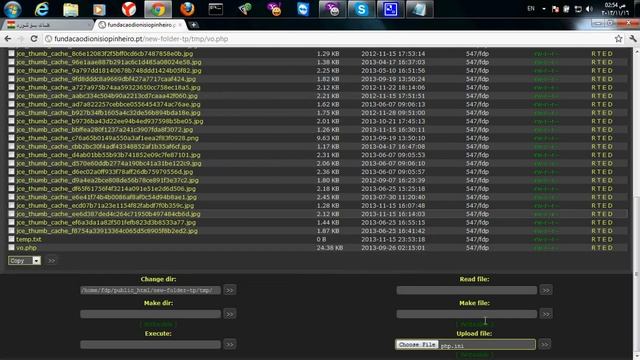Check the jce_thumb_cache_ee6d387ded row checkbox

coord(11,214)
